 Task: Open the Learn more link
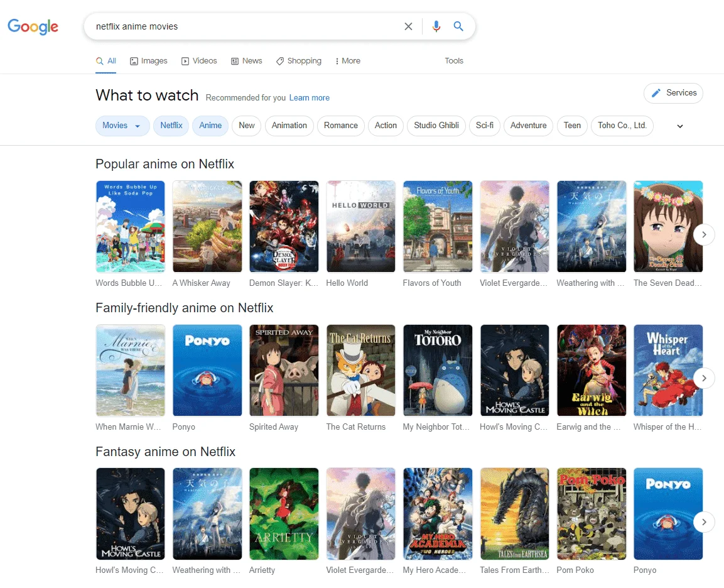[310, 98]
